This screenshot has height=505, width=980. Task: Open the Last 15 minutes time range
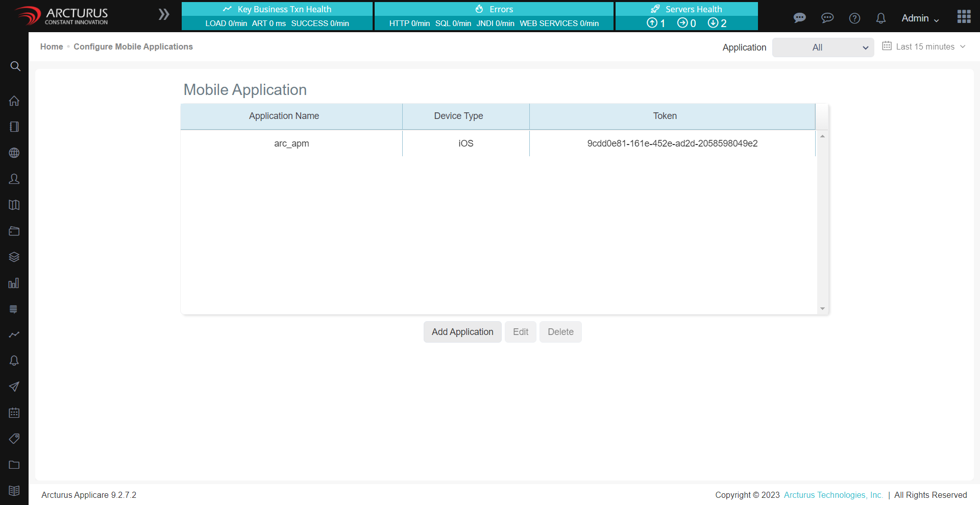click(924, 46)
